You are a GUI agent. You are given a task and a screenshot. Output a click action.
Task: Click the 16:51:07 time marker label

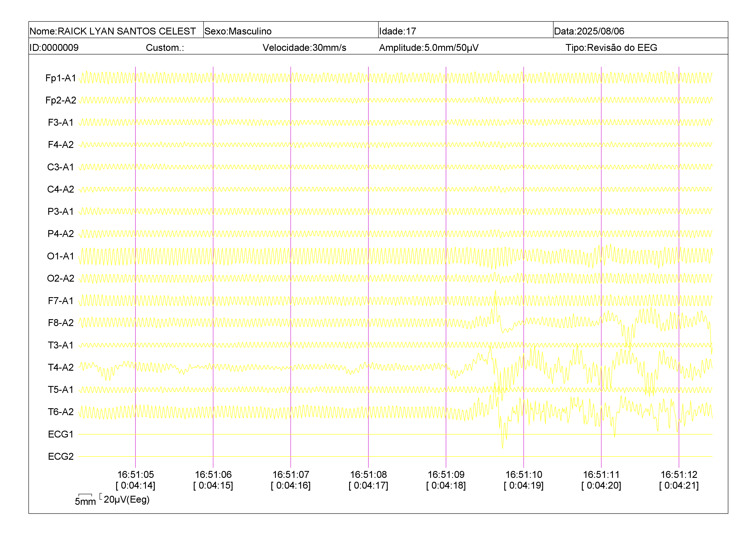[291, 475]
